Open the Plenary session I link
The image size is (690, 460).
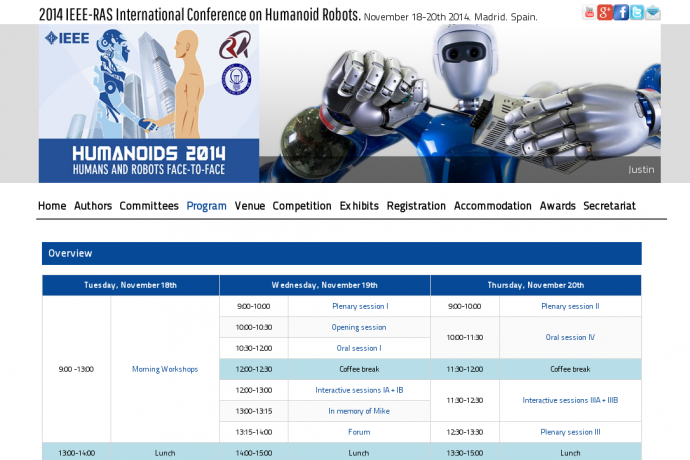[360, 306]
